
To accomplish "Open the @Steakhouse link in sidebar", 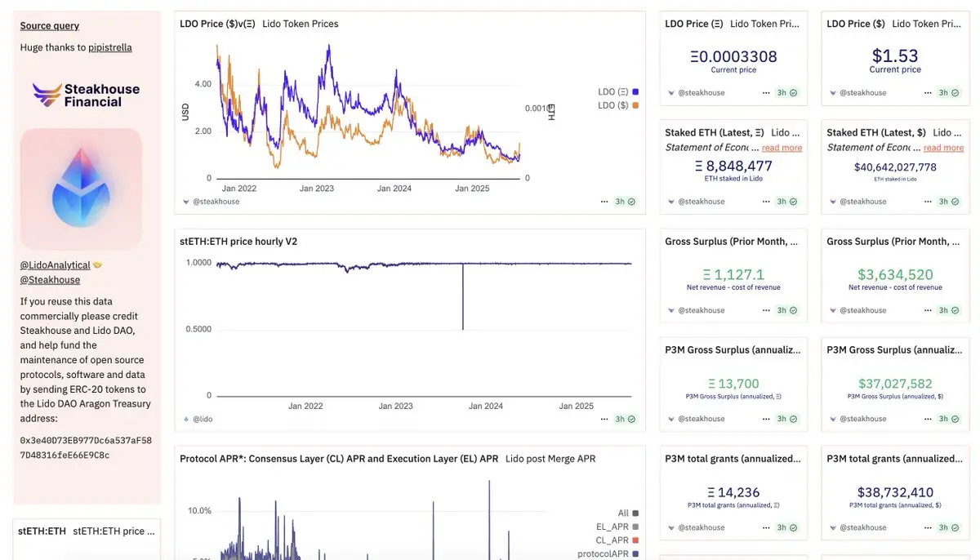I will pyautogui.click(x=50, y=280).
